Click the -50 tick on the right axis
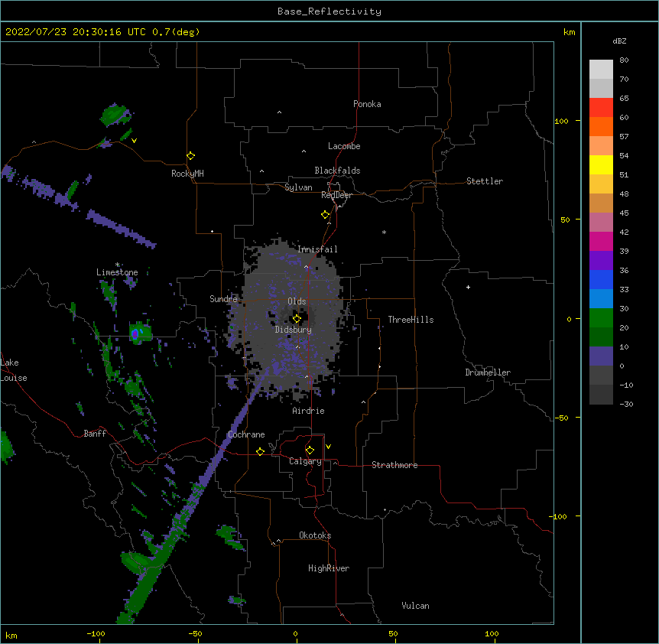Image resolution: width=659 pixels, height=644 pixels. pyautogui.click(x=561, y=418)
